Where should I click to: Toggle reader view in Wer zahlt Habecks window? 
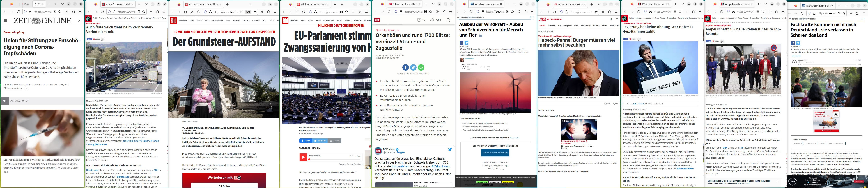point(675,12)
